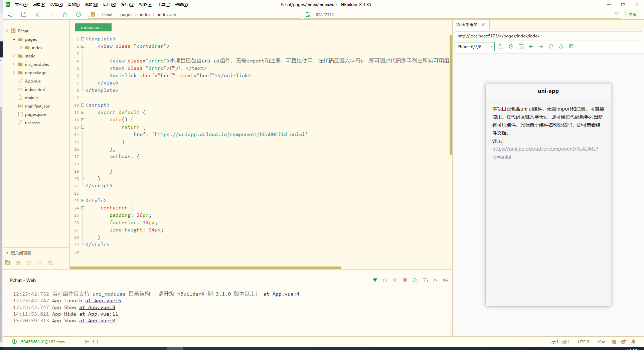
Task: Open the iPhone 6/7/8 device dropdown
Action: pos(474,46)
